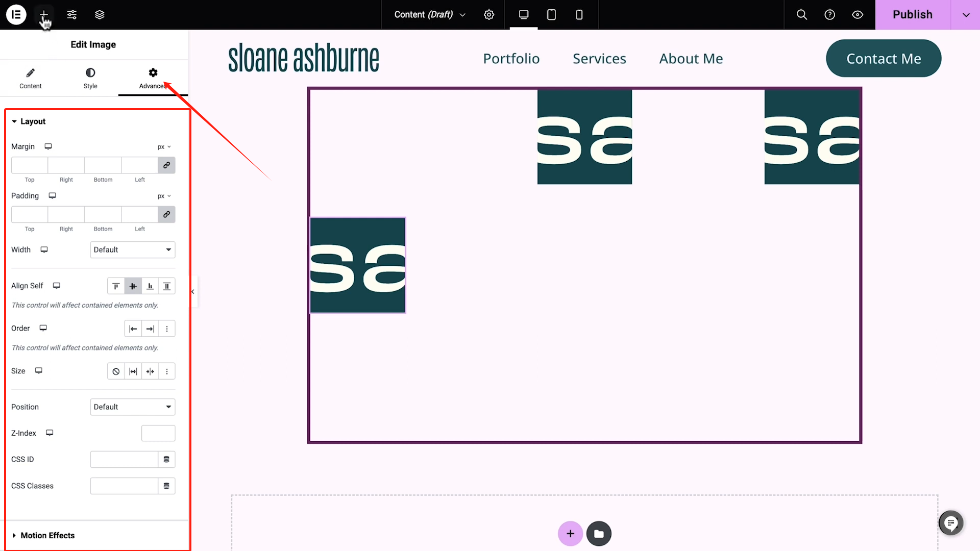Open the Finder search icon

802,14
